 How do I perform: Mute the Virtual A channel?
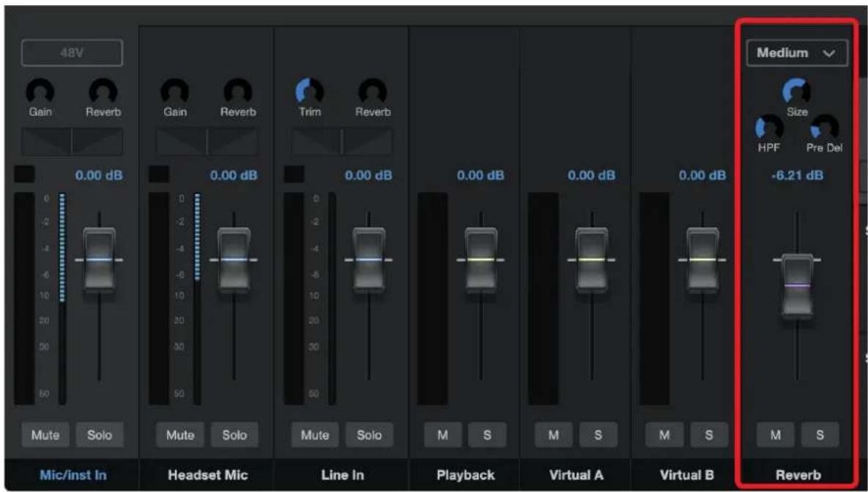(554, 435)
